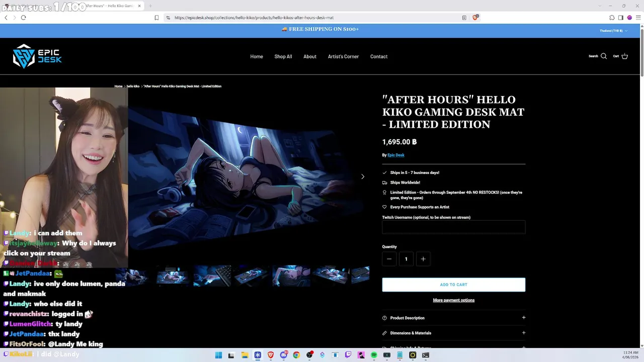Screen dimensions: 644x362
Task: Open site search magnifier icon
Action: coord(604,56)
